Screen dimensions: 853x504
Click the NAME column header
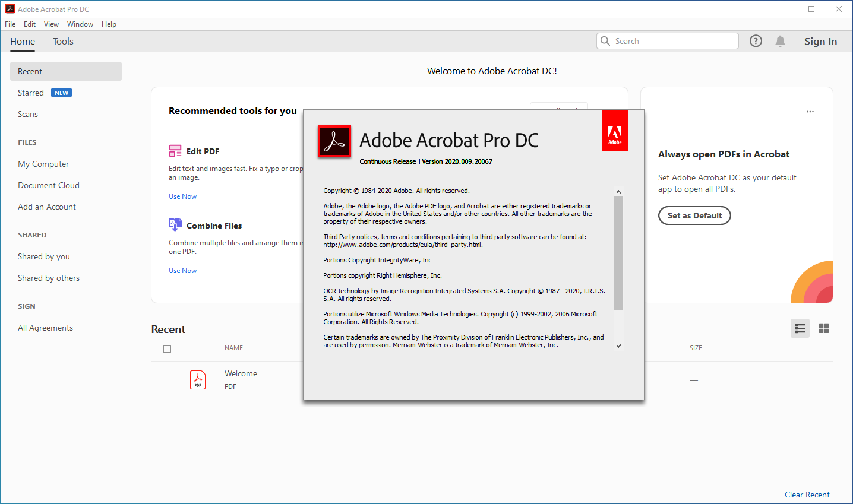click(234, 348)
